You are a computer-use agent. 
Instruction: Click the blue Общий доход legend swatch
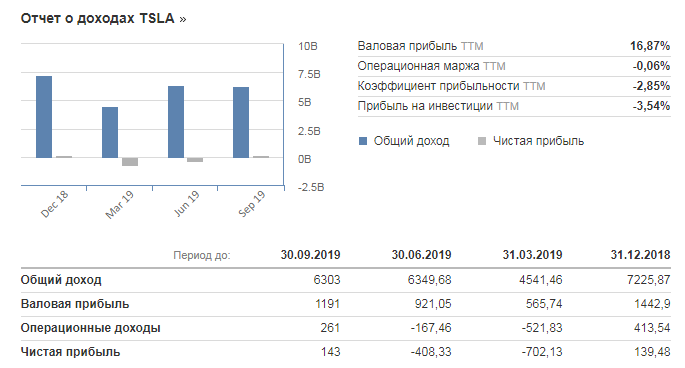(363, 141)
